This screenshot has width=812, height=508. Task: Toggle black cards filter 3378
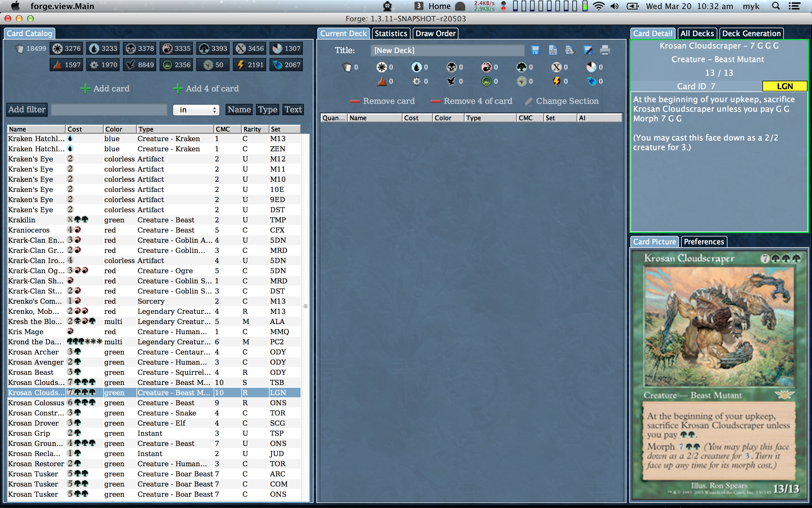[x=139, y=49]
